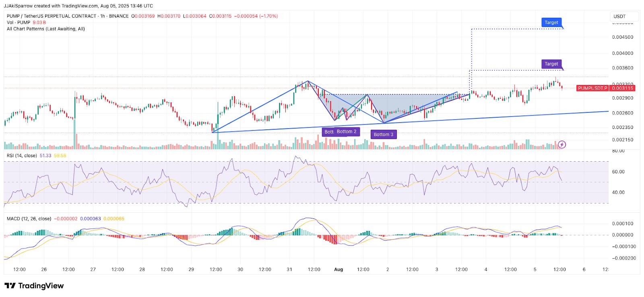Viewport: 644px width, 297px height.
Task: Click the lower purple Target label
Action: click(551, 64)
